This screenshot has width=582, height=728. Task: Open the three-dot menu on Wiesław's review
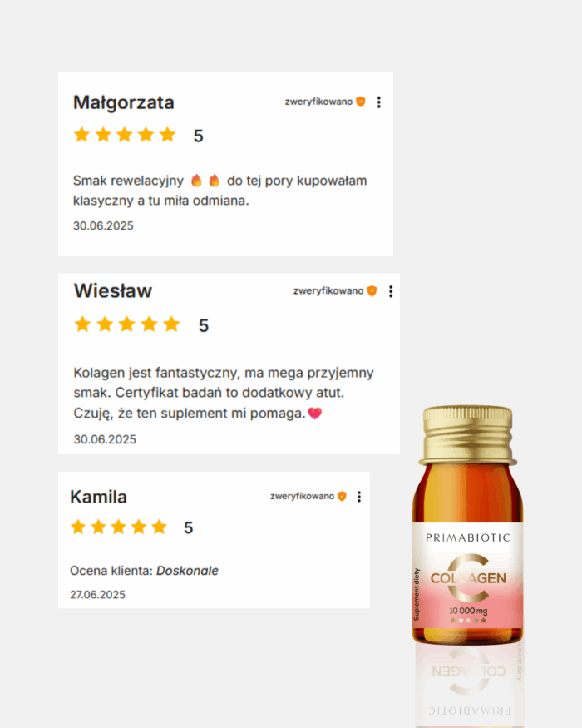pos(391,291)
